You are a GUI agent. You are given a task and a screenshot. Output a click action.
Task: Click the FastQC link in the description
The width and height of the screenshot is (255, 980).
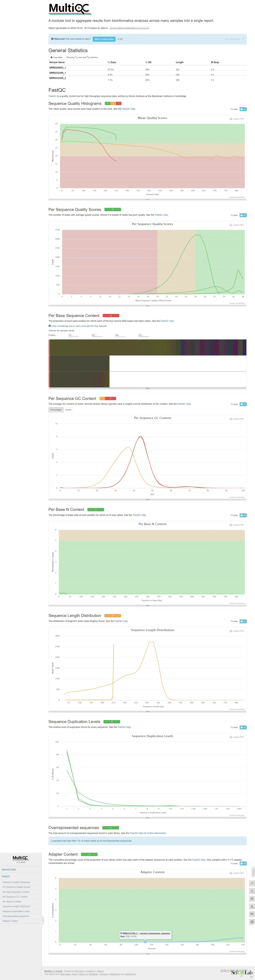click(x=52, y=96)
